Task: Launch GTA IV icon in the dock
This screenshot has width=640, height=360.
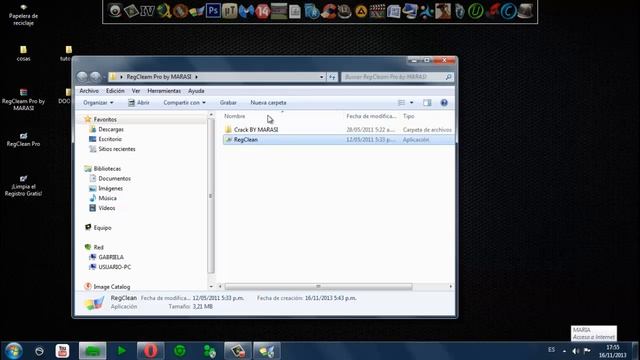Action: pos(148,11)
